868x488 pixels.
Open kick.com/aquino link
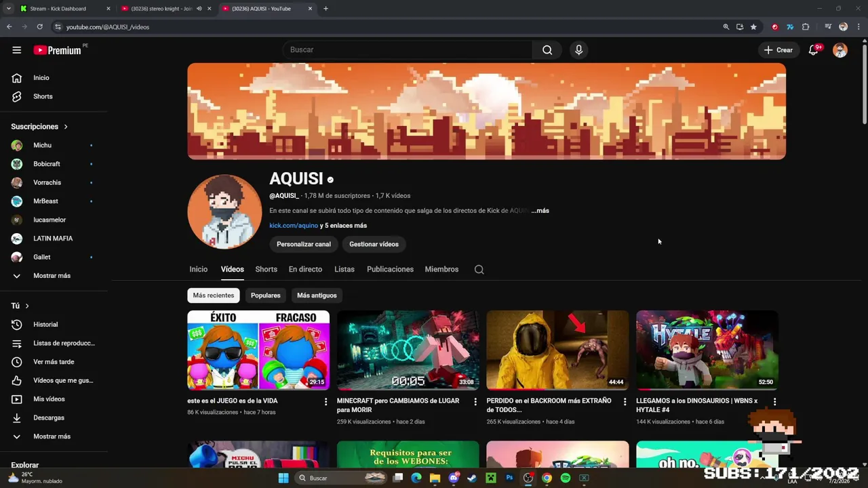coord(294,226)
